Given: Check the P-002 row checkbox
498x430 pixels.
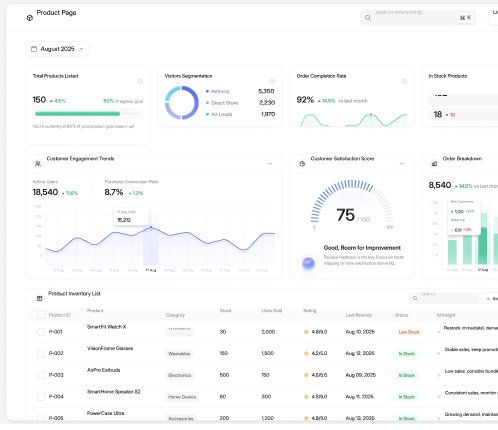Looking at the screenshot, I should point(41,353).
